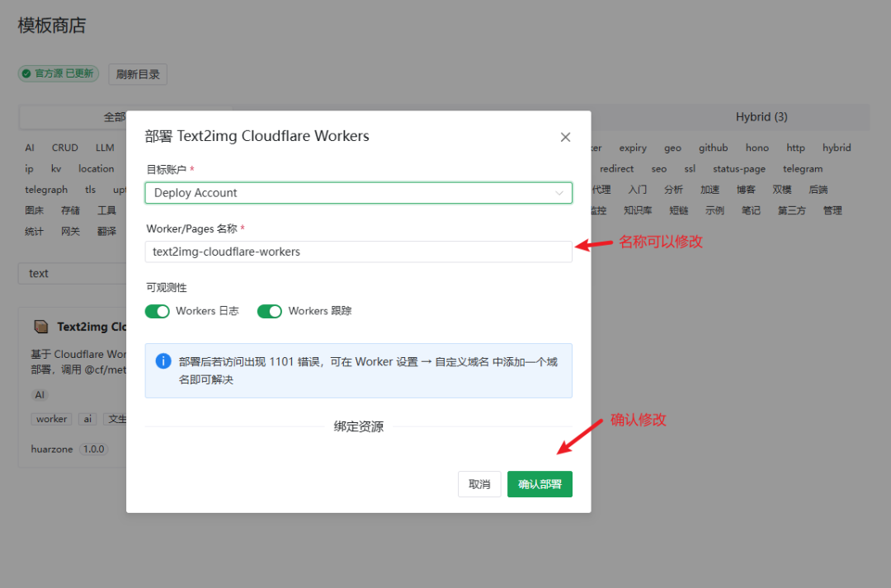
Task: Select the LLM tag filter
Action: point(105,148)
